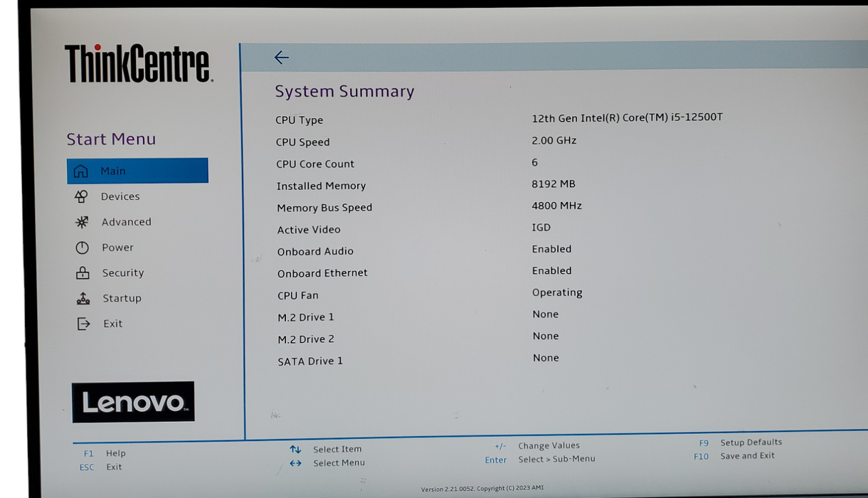Screen dimensions: 868x498
Task: Click the ThinkCentre logo
Action: (139, 63)
